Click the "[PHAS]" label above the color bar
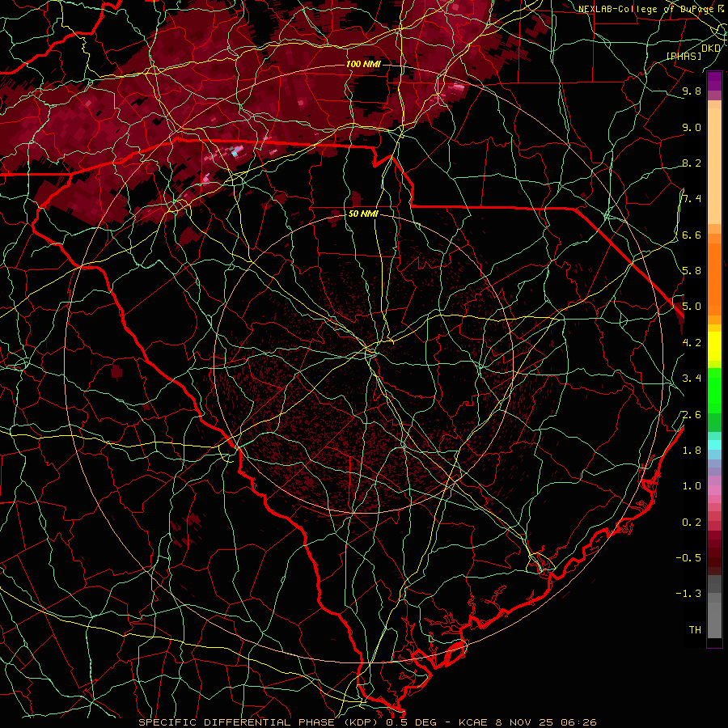This screenshot has height=728, width=728. point(684,56)
